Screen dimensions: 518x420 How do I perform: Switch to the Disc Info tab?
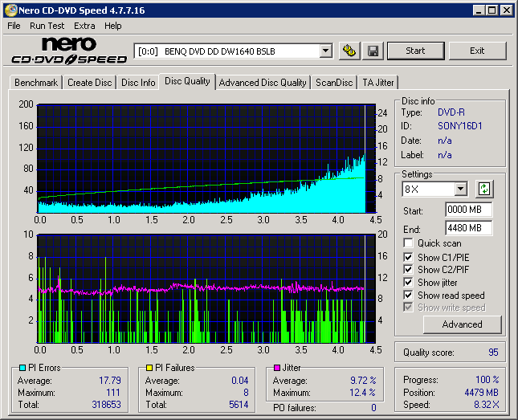[138, 83]
